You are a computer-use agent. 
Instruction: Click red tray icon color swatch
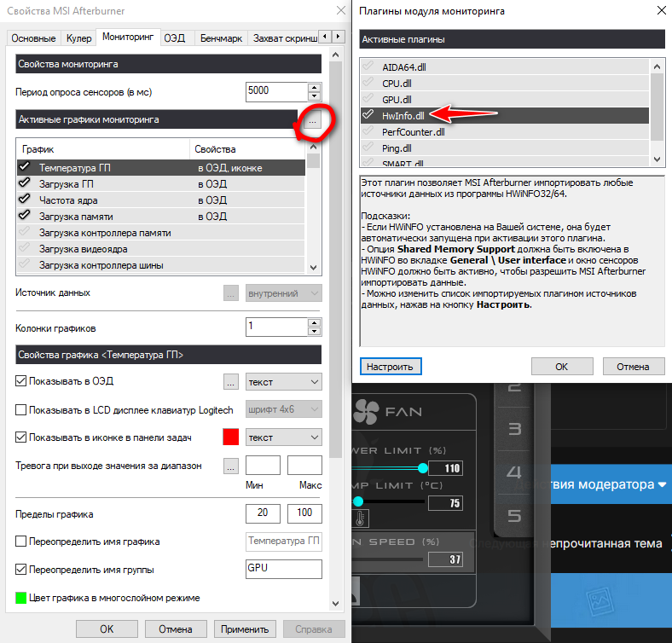(x=231, y=437)
